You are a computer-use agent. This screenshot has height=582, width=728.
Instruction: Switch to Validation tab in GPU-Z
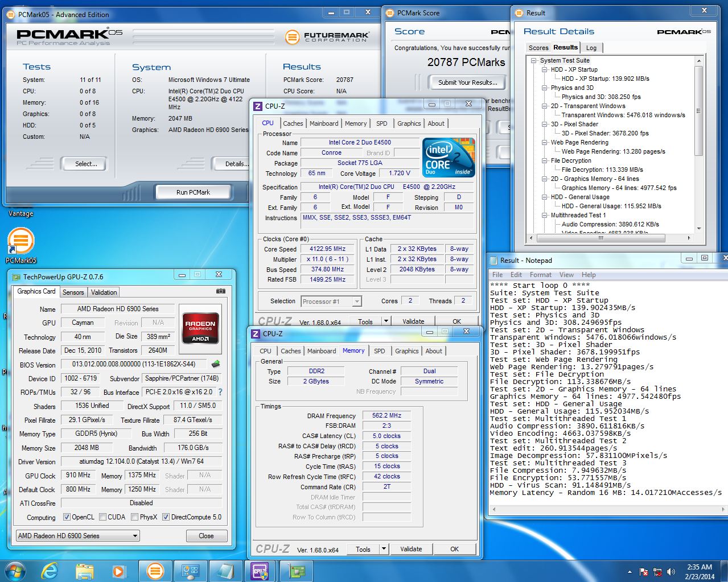pos(104,292)
